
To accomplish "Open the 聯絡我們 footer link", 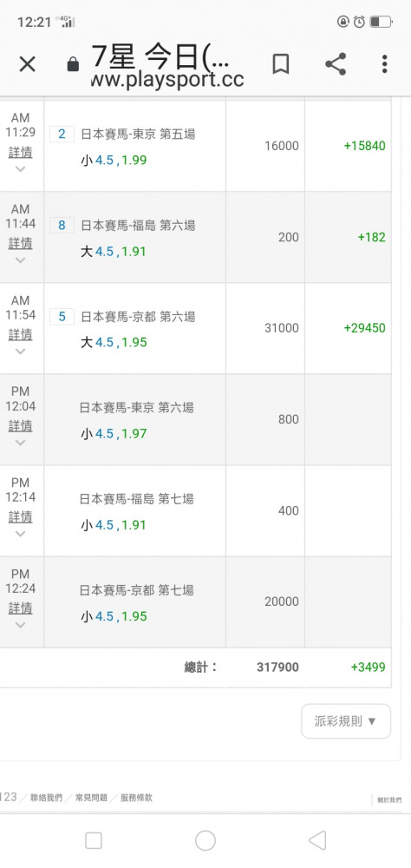I will click(x=47, y=798).
